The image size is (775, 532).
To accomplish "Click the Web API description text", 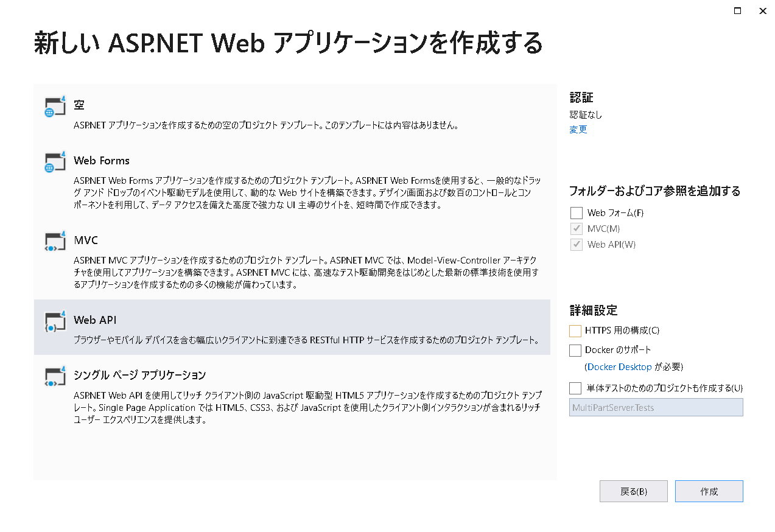I will pos(306,340).
